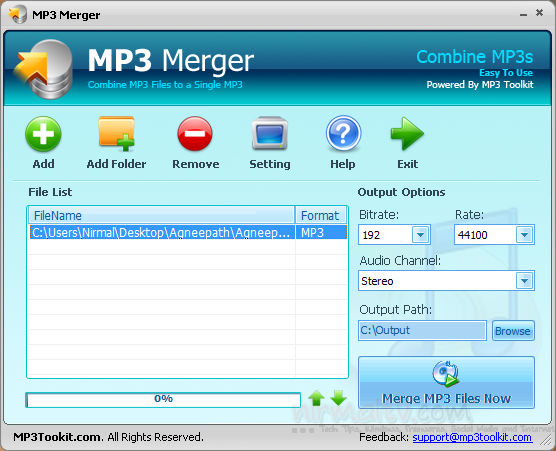Click the Output Path field showing C:\Output

(x=422, y=330)
